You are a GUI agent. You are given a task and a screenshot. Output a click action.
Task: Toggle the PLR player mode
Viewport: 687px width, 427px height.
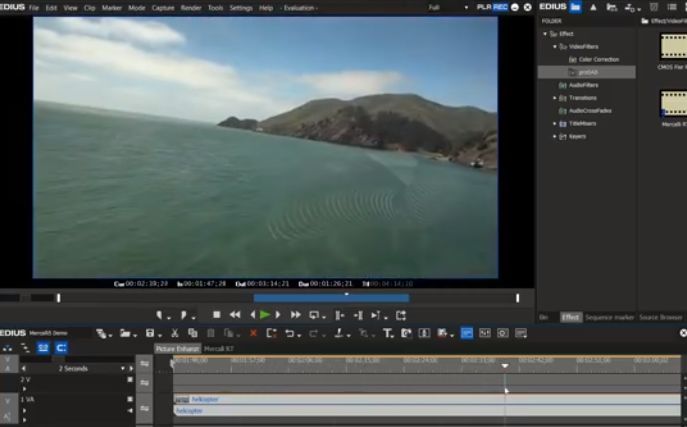tap(484, 7)
